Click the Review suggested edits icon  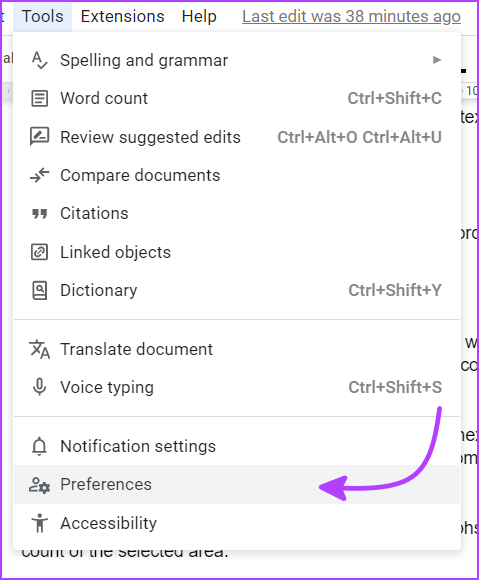click(x=39, y=137)
